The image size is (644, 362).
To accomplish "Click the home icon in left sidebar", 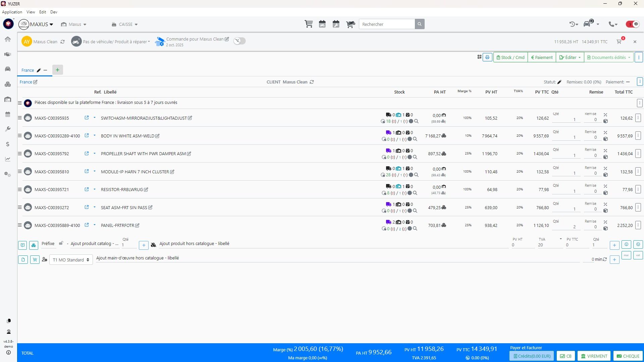I will [x=8, y=39].
